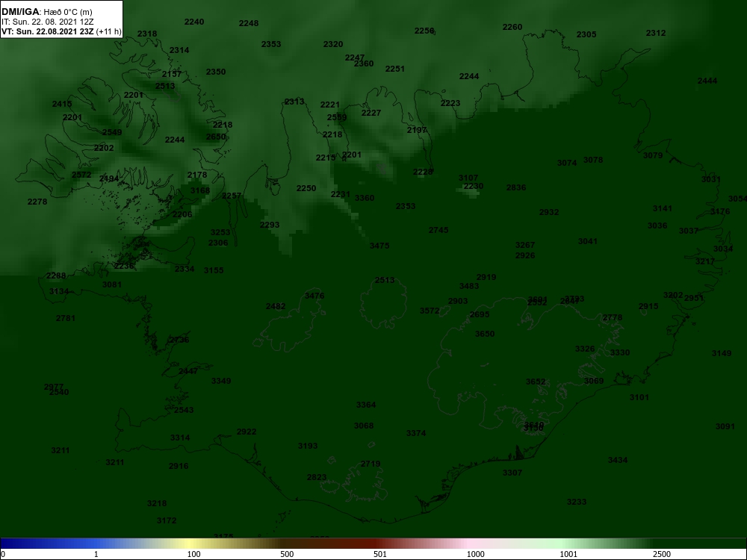The width and height of the screenshot is (747, 560).
Task: Click the 2223 label
Action: pos(450,103)
